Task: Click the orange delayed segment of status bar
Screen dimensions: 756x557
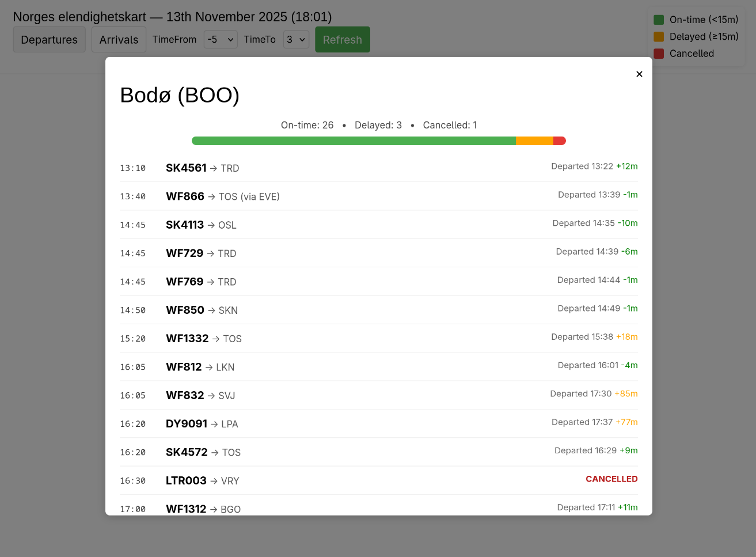Action: click(x=534, y=141)
